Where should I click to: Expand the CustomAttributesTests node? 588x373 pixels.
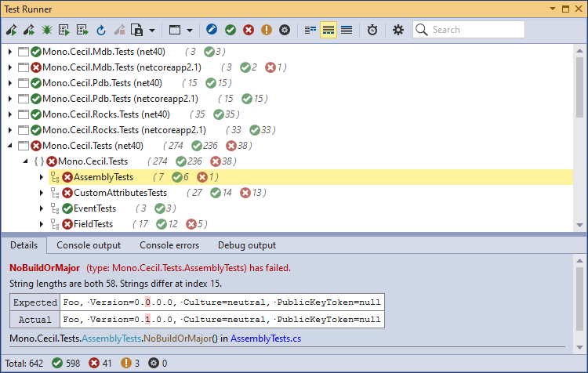pyautogui.click(x=42, y=193)
